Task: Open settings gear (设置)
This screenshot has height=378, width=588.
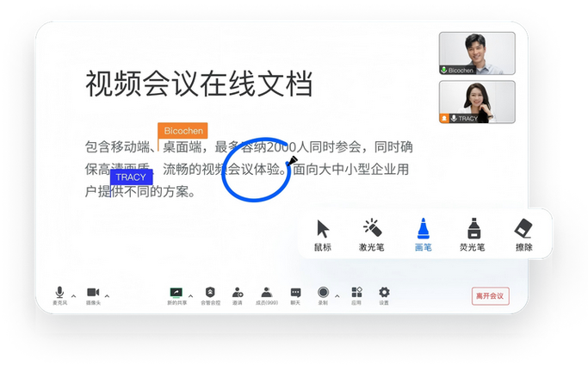Action: (384, 295)
